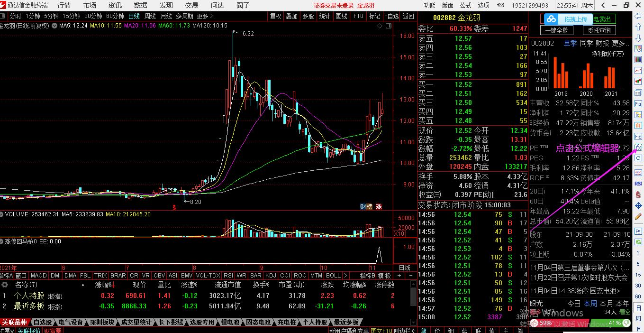
Task: Click the RSI indicator icon in right sidebar
Action: [638, 184]
